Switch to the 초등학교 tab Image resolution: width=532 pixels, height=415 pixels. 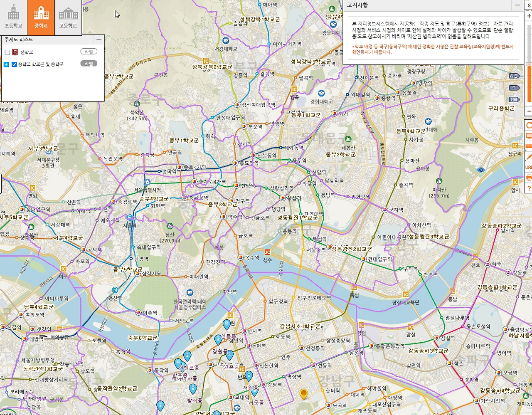click(x=13, y=17)
